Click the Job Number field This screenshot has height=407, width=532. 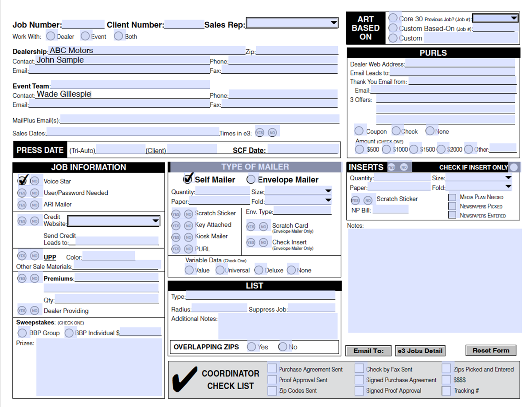(83, 24)
